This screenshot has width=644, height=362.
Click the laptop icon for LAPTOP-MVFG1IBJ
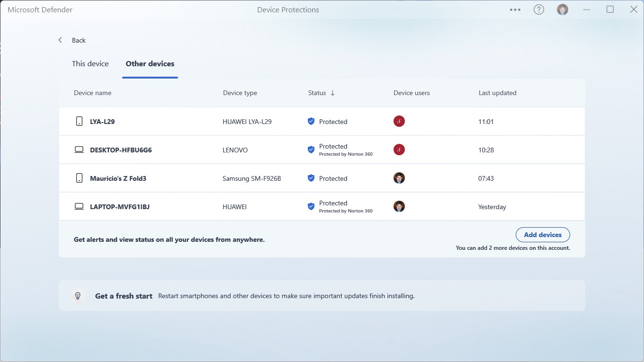click(x=79, y=206)
